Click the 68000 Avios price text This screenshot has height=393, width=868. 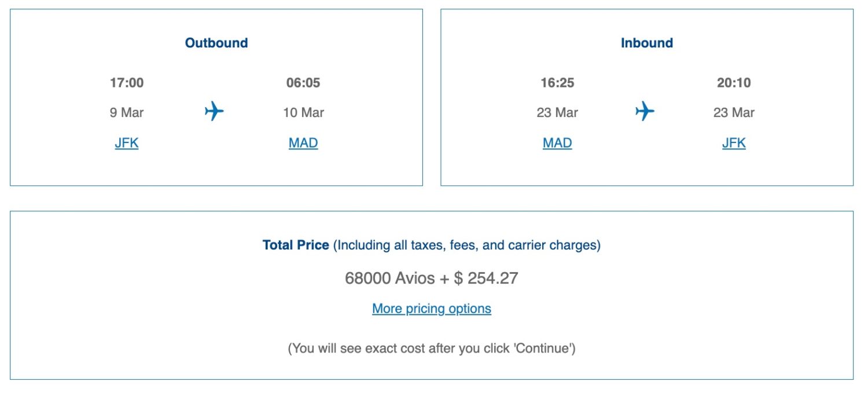click(431, 278)
